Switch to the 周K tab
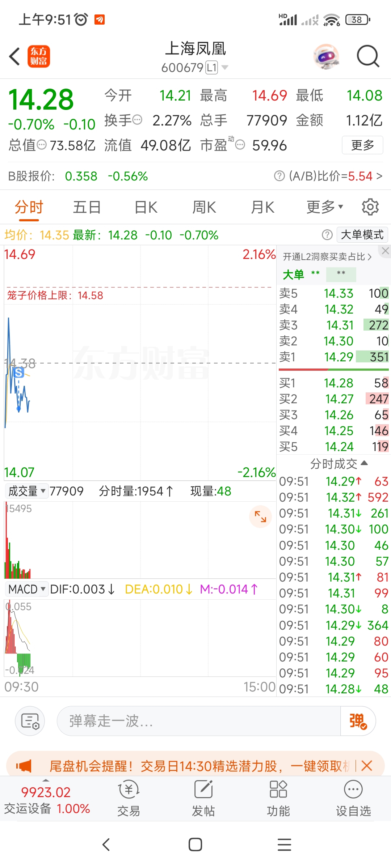 204,208
